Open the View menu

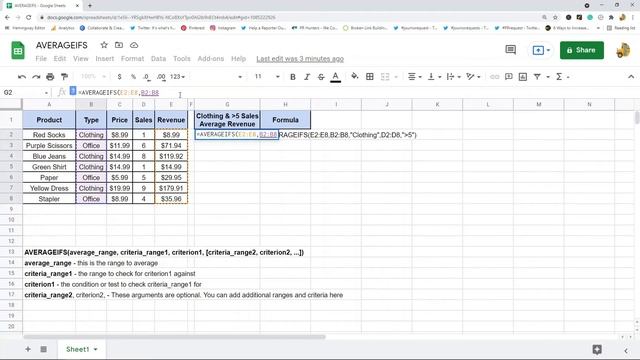(x=80, y=59)
